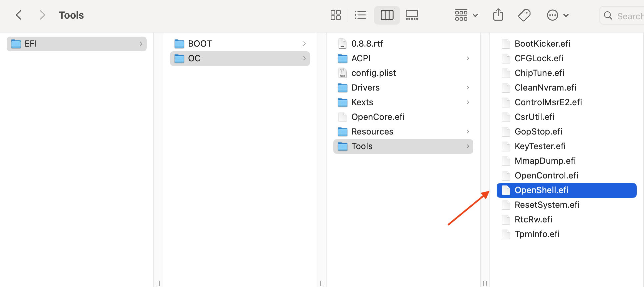
Task: Select ChipTune.efi
Action: click(567, 73)
